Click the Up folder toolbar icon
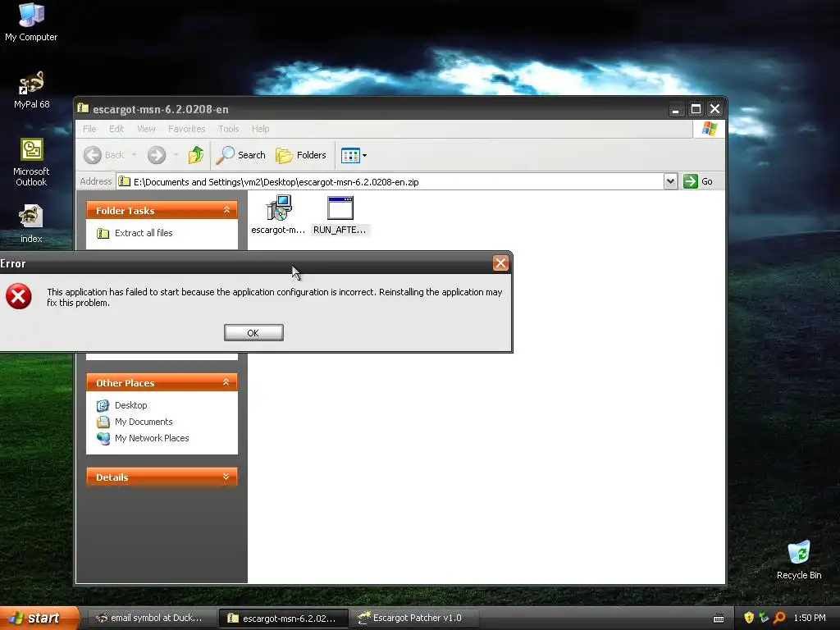This screenshot has width=840, height=630. click(x=195, y=155)
